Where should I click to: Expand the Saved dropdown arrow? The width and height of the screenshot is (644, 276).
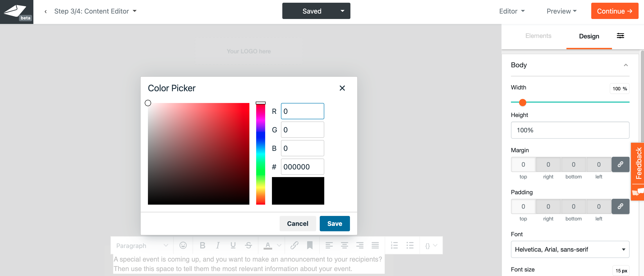tap(342, 11)
